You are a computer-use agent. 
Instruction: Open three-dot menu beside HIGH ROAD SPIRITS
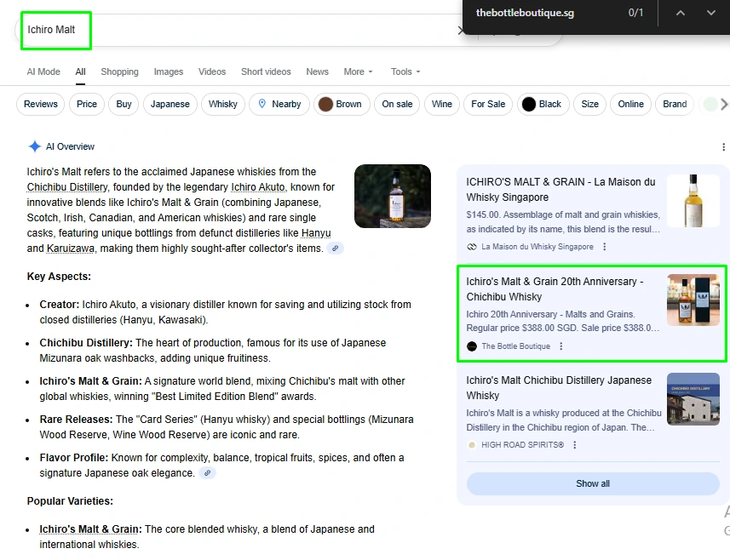click(x=575, y=445)
